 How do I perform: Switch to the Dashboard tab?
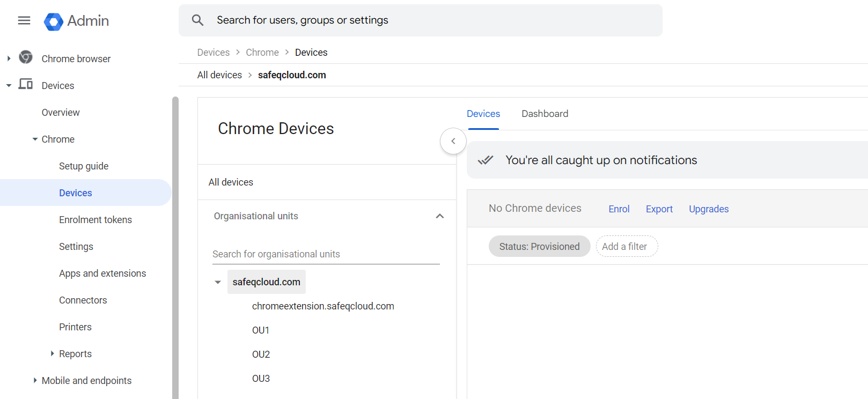[x=545, y=114]
